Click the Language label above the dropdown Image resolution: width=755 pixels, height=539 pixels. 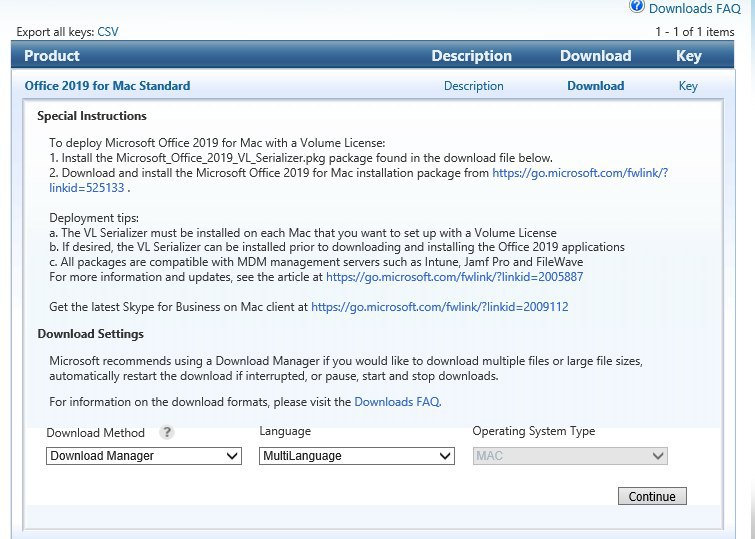[x=285, y=431]
